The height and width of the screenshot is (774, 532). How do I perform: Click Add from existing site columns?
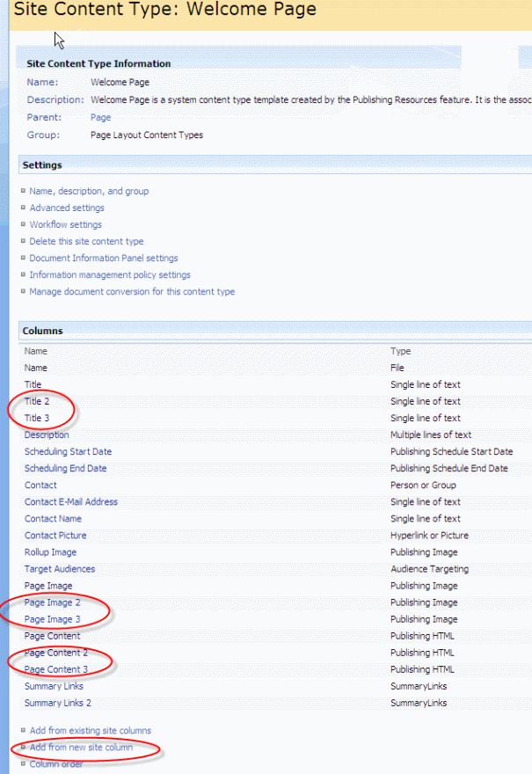point(90,730)
